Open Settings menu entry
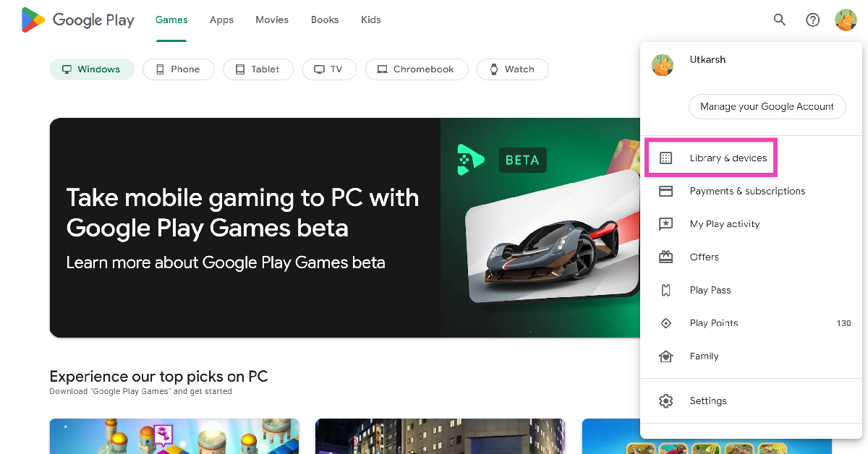The width and height of the screenshot is (868, 454). click(751, 401)
